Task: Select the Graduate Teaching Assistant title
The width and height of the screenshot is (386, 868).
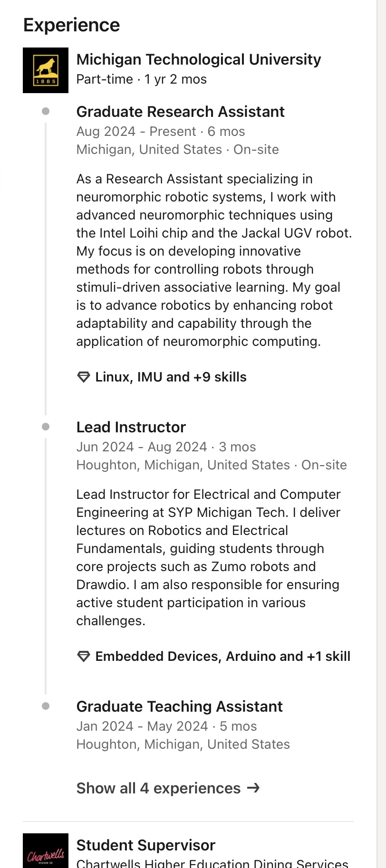Action: pos(180,706)
